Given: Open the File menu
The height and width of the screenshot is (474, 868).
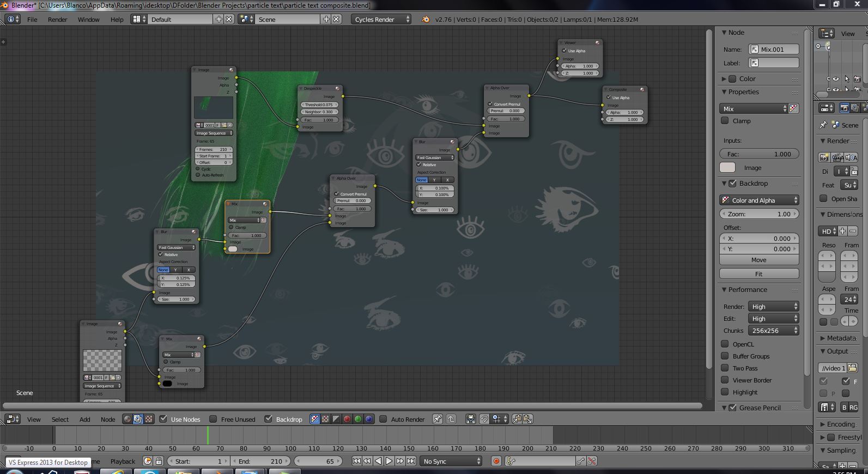Looking at the screenshot, I should click(32, 19).
